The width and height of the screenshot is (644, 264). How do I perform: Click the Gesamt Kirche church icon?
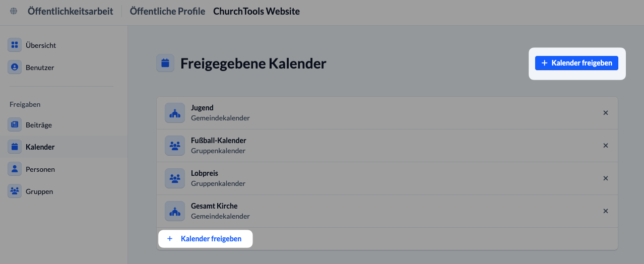coord(175,211)
